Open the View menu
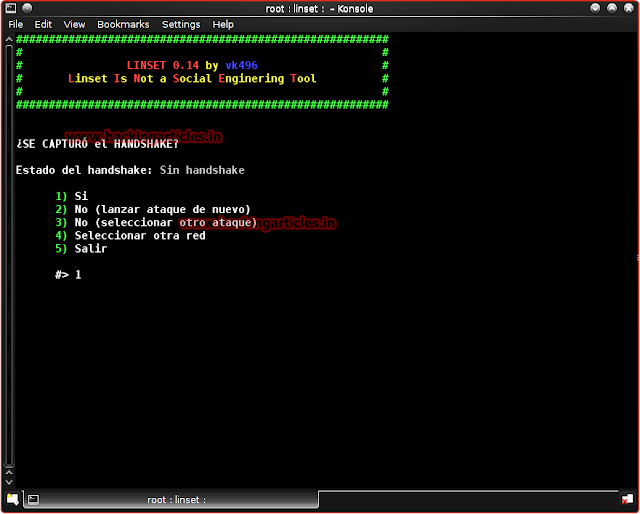640x514 pixels. click(74, 24)
